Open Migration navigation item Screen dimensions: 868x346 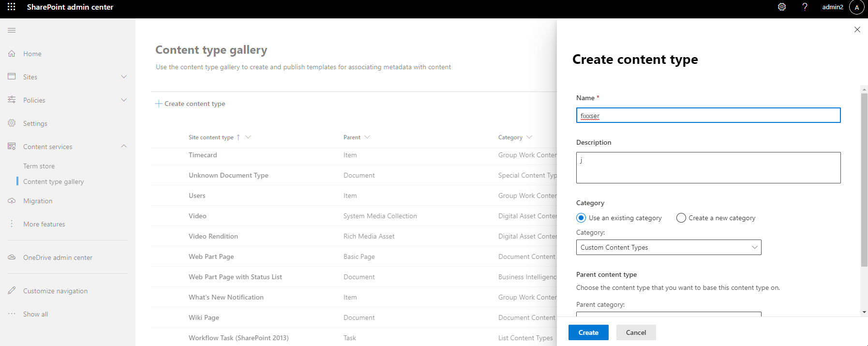point(38,201)
